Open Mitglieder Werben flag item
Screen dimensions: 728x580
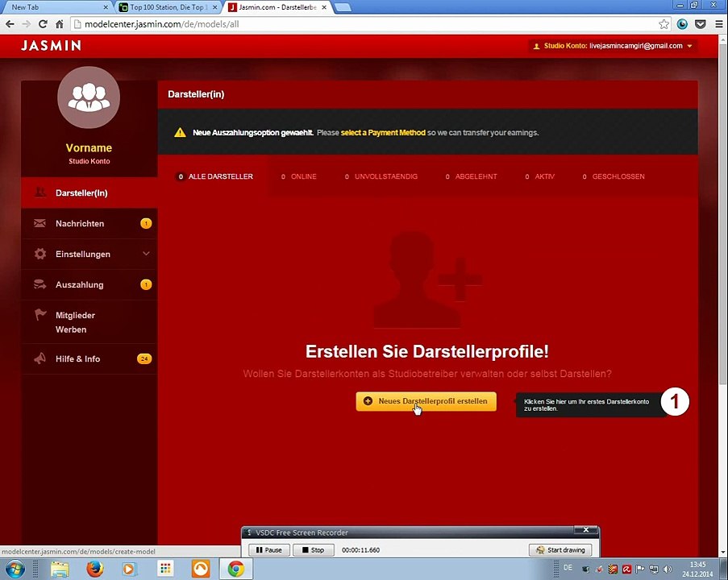click(89, 322)
